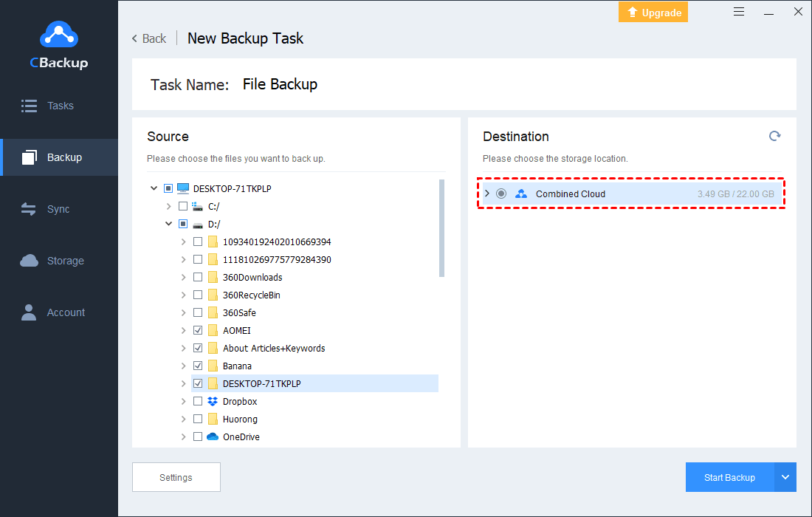Tick the C:/ drive checkbox

[x=183, y=207]
